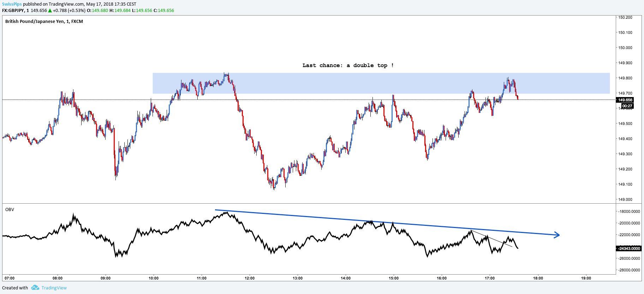644x294 pixels.
Task: Click the 149.900 price axis label
Action: point(625,63)
